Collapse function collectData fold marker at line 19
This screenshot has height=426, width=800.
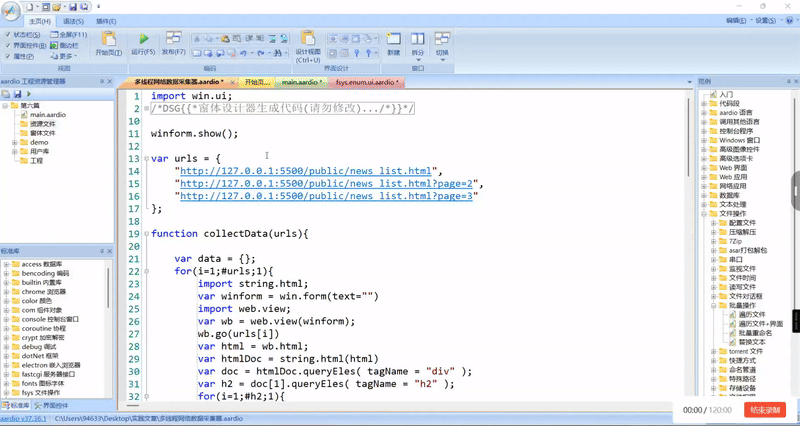point(146,234)
